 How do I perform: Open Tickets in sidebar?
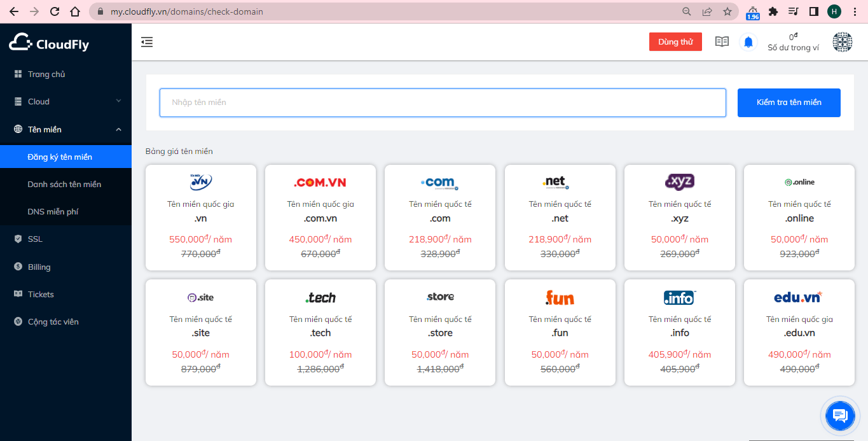point(65,295)
